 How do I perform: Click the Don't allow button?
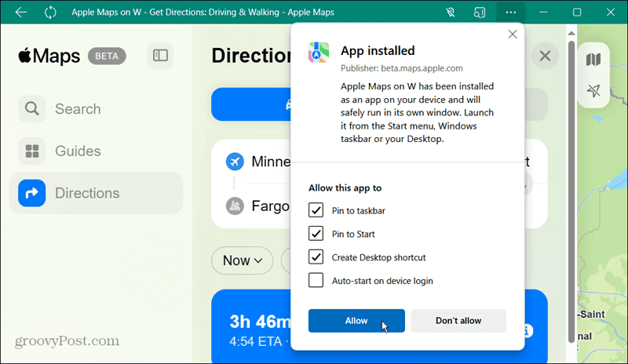(x=458, y=320)
